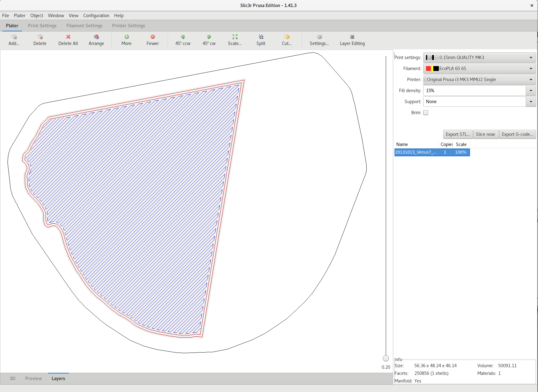538x392 pixels.
Task: Open the Window menu
Action: (56, 16)
